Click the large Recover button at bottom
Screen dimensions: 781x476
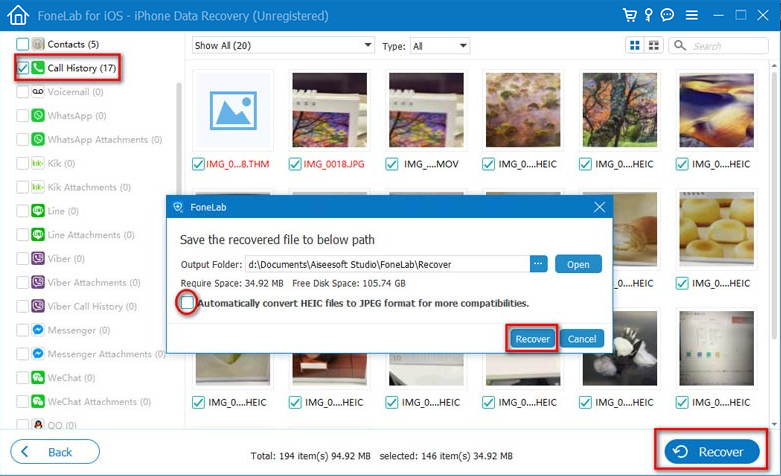(712, 452)
